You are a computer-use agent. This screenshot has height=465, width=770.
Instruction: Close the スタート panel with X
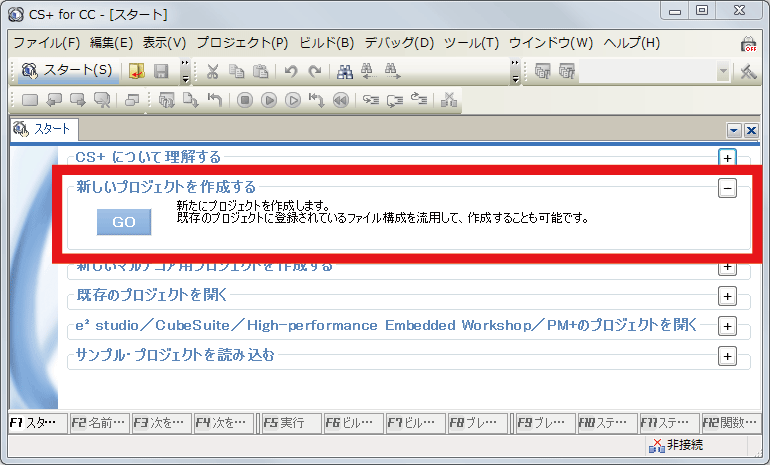pos(751,131)
